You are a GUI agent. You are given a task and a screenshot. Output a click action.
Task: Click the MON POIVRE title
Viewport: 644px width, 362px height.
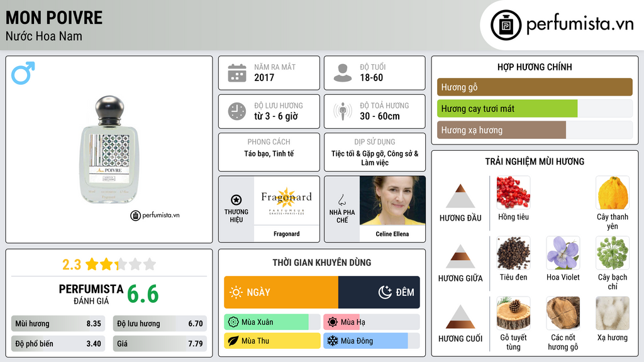[54, 18]
